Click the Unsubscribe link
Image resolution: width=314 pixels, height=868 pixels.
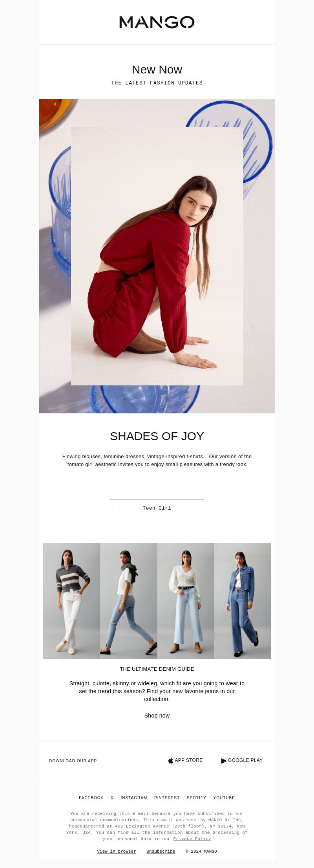(161, 851)
